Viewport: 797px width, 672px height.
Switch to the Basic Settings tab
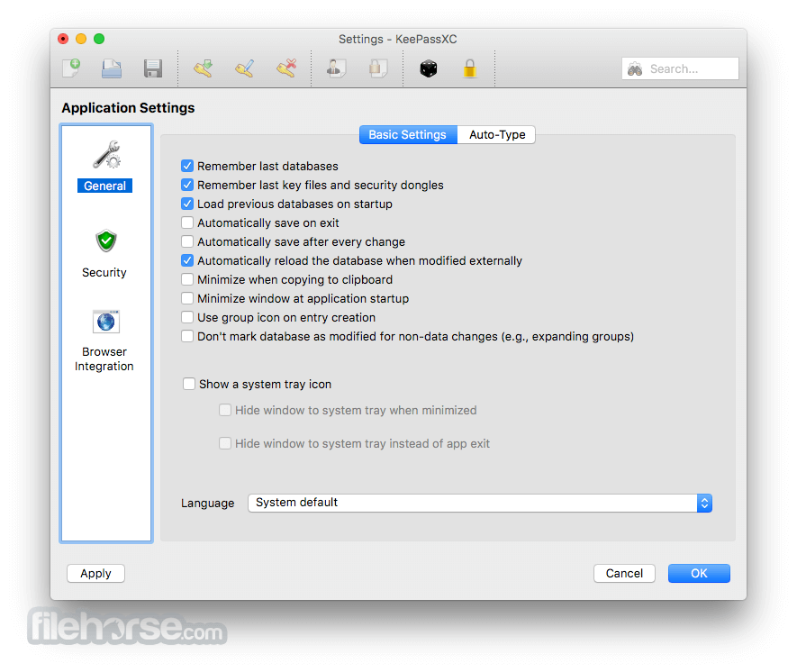[x=408, y=135]
